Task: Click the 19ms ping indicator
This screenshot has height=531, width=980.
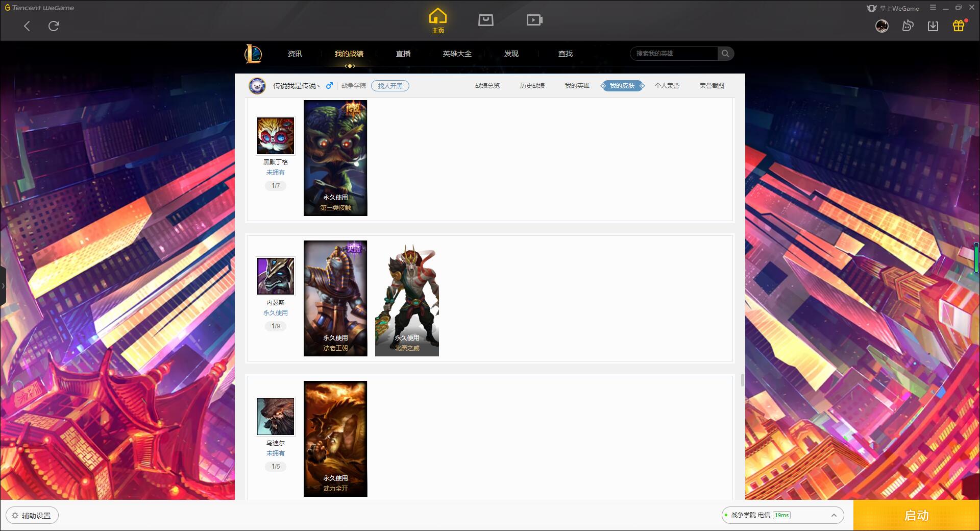Action: (781, 515)
